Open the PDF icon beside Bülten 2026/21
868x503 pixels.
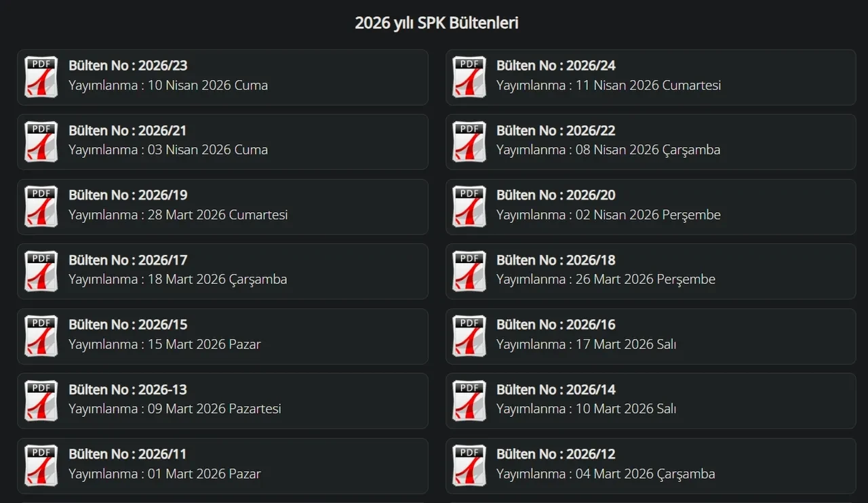coord(41,142)
